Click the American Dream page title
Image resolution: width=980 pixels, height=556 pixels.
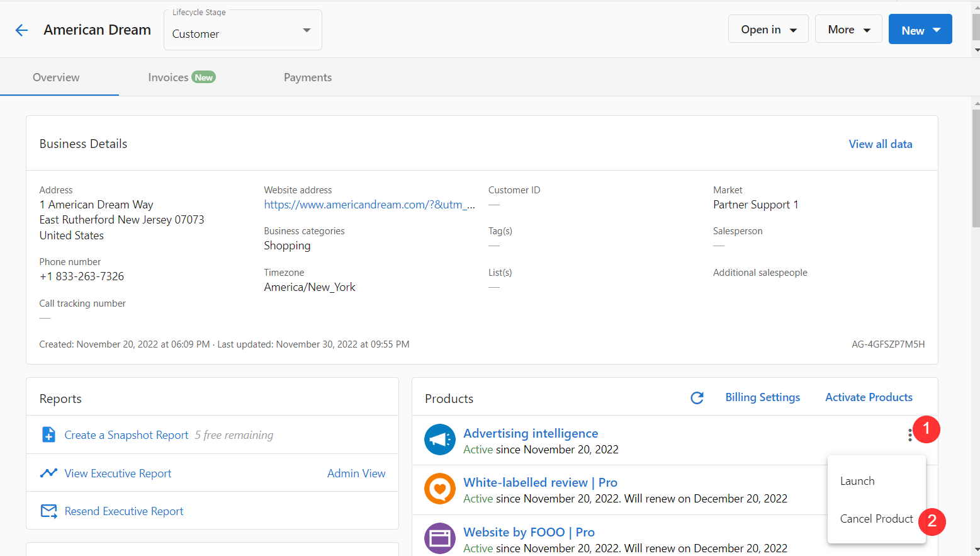click(98, 30)
